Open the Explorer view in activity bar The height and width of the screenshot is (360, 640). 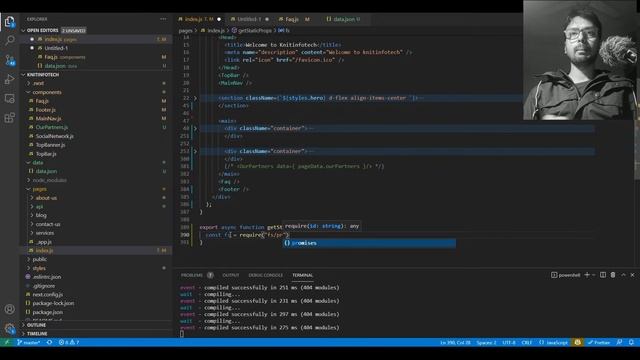click(9, 21)
